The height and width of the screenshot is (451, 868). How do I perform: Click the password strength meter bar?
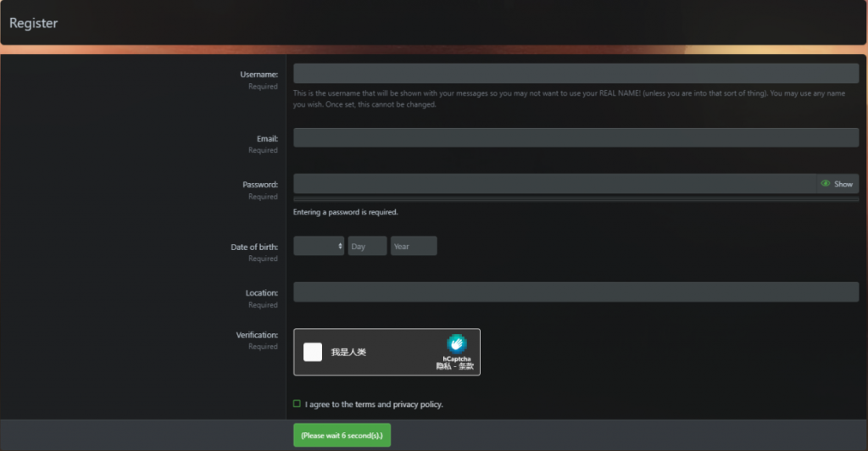576,199
